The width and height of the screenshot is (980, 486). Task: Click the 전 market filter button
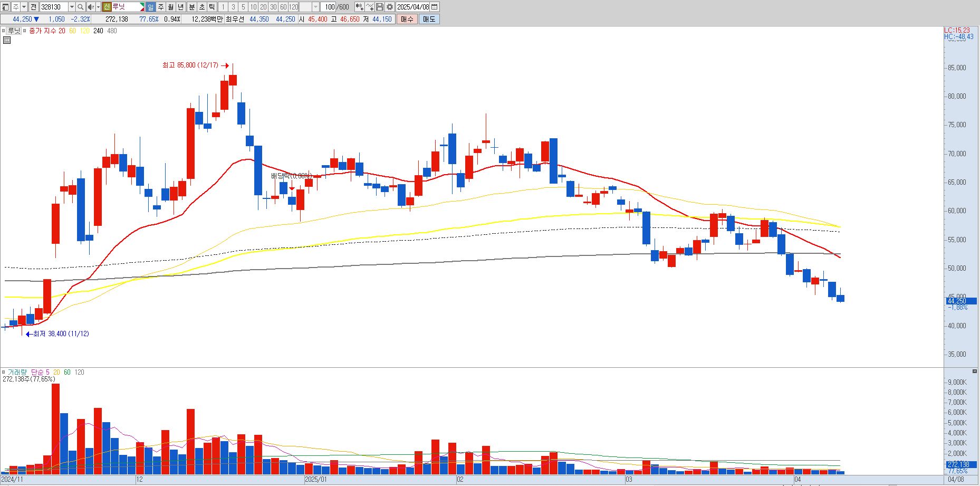33,7
